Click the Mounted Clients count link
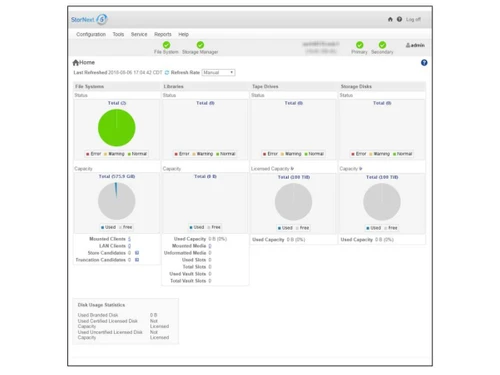Viewport: 500px width, 375px height. coord(129,239)
